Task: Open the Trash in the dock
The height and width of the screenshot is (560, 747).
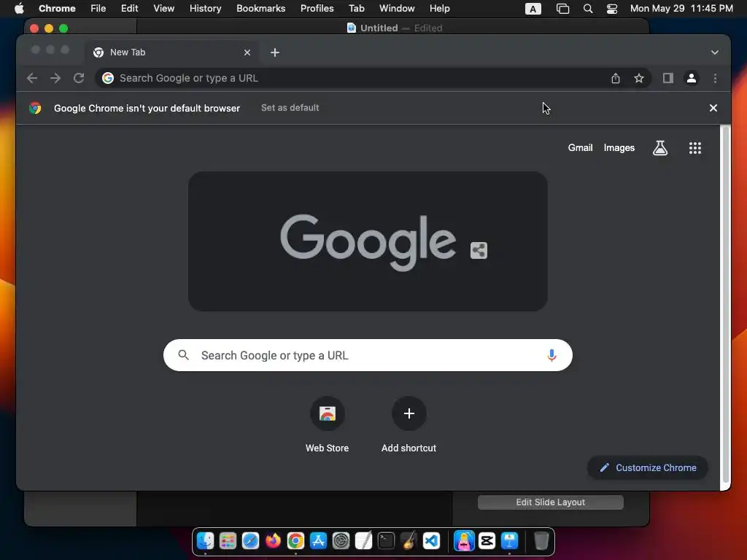Action: (541, 541)
